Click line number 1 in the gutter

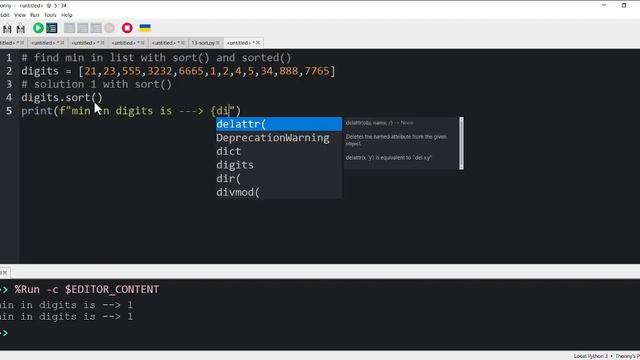pyautogui.click(x=9, y=58)
